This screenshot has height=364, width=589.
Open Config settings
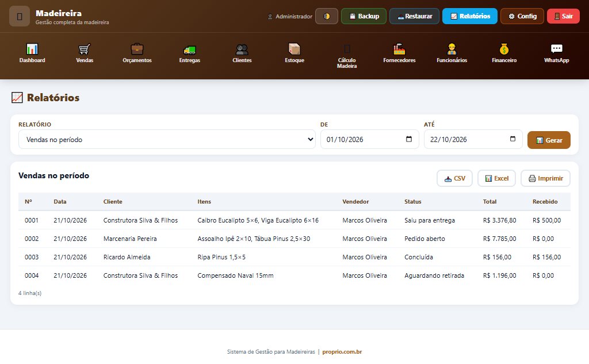pyautogui.click(x=522, y=16)
